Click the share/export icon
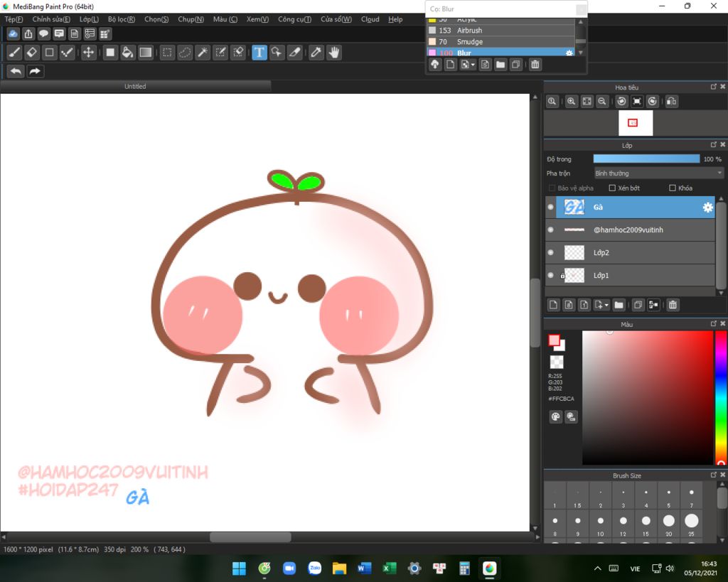This screenshot has height=582, width=728. (28, 34)
